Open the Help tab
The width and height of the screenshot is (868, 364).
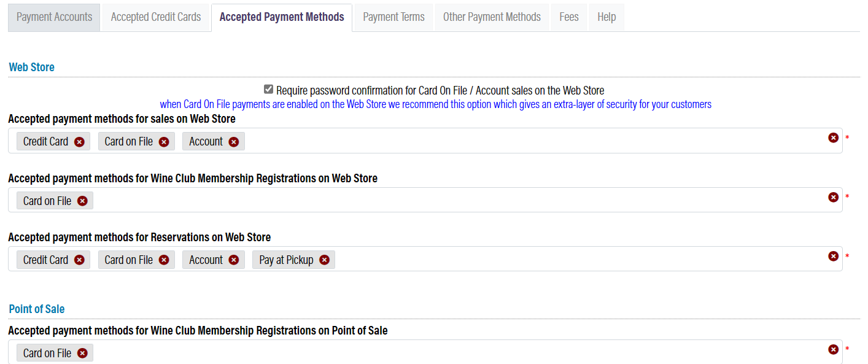click(606, 17)
